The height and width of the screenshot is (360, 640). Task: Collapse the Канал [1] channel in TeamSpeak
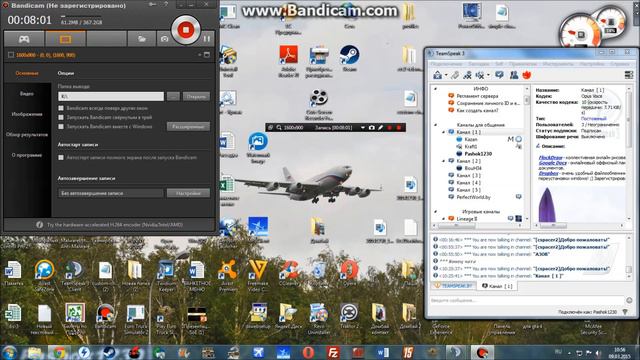coord(443,132)
